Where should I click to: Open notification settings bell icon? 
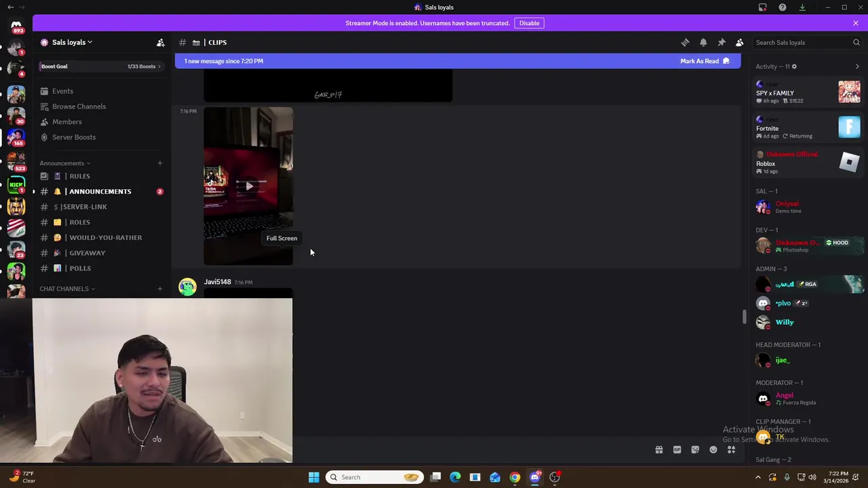click(703, 42)
